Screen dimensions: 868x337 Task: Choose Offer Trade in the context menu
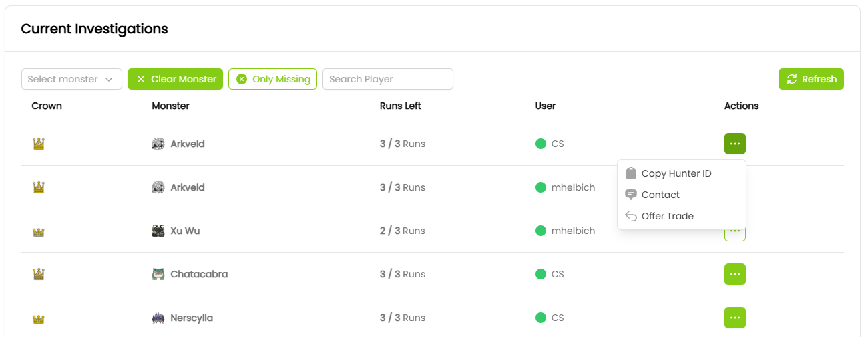[667, 216]
